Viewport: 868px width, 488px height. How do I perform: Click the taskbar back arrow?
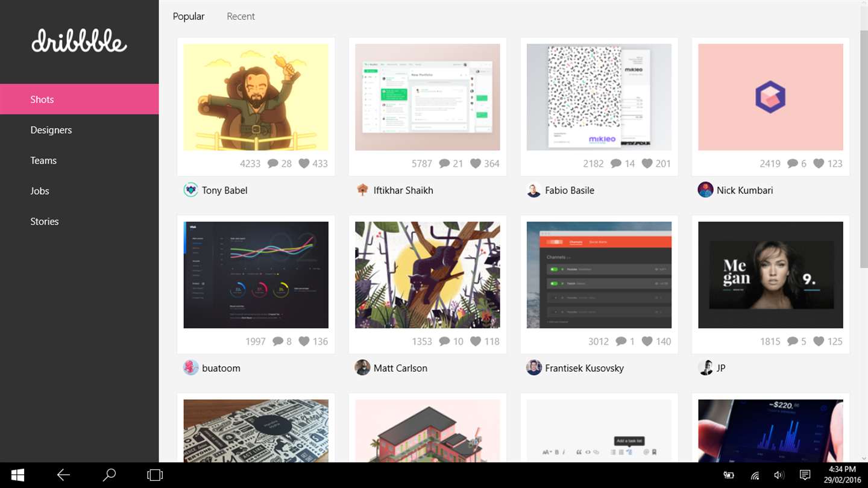(63, 475)
